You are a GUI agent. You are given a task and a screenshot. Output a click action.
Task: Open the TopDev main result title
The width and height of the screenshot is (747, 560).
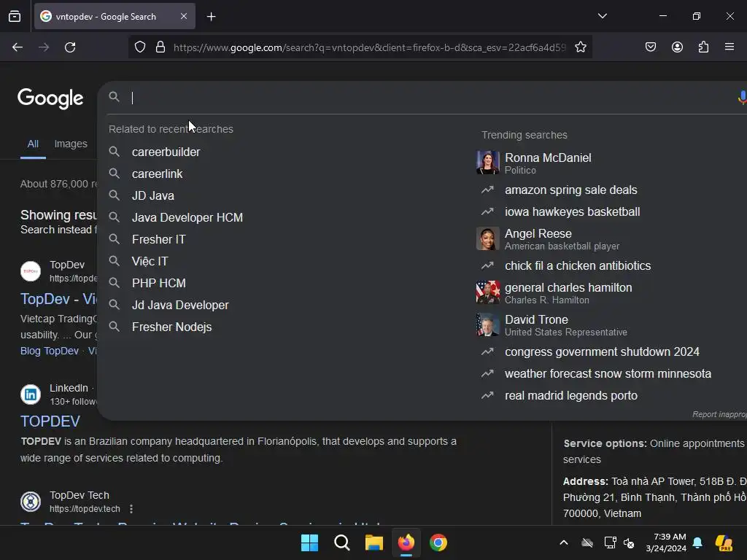coord(58,299)
